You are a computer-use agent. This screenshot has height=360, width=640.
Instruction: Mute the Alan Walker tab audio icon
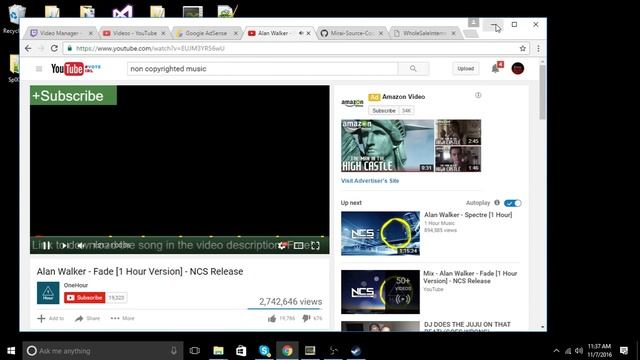[301, 33]
